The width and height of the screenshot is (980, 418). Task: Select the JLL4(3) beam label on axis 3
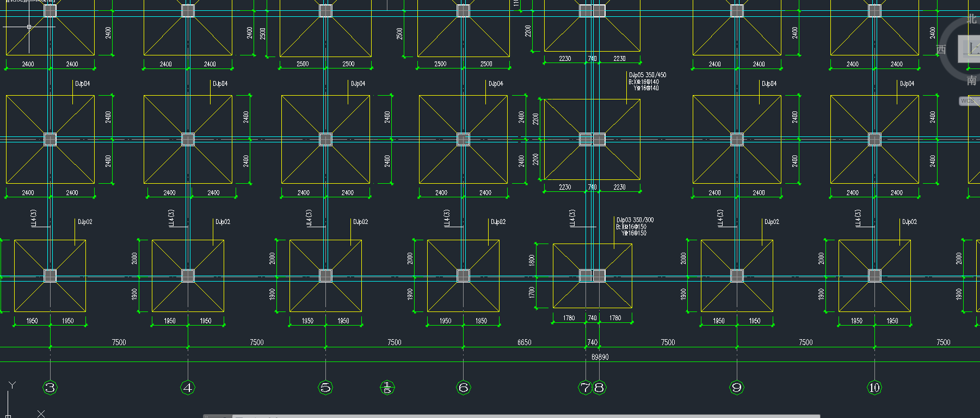[34, 218]
